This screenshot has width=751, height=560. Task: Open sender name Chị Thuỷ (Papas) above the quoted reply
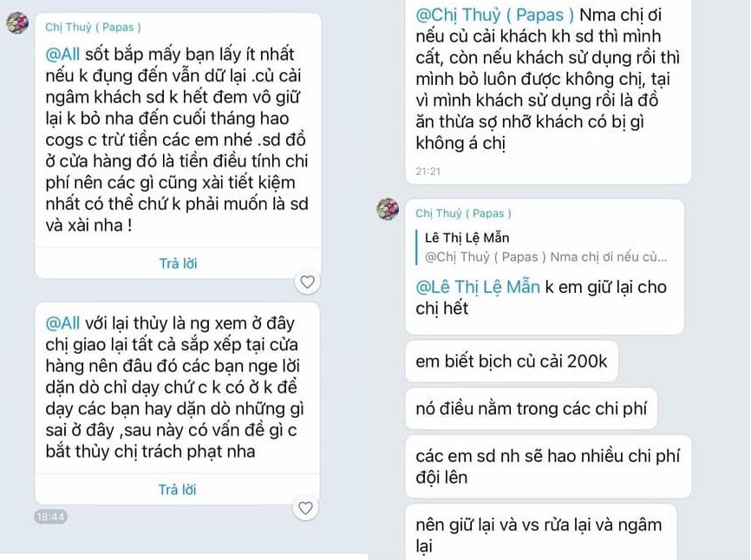click(x=463, y=213)
